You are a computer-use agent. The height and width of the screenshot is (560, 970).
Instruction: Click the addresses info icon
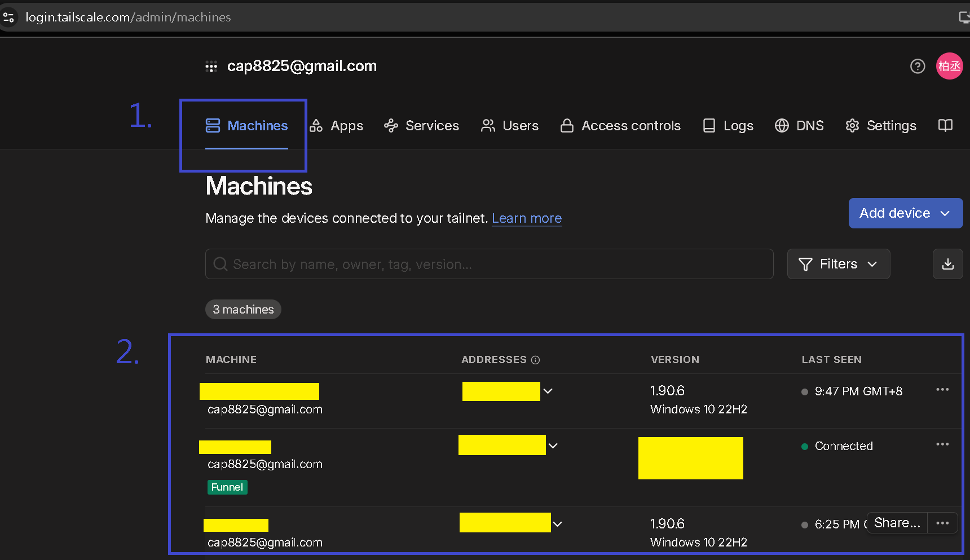[536, 360]
